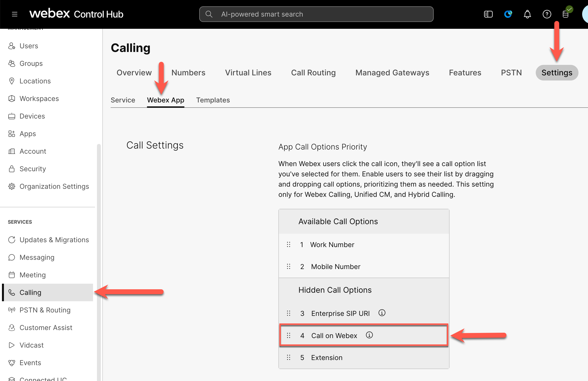Open the notifications bell

pyautogui.click(x=527, y=14)
